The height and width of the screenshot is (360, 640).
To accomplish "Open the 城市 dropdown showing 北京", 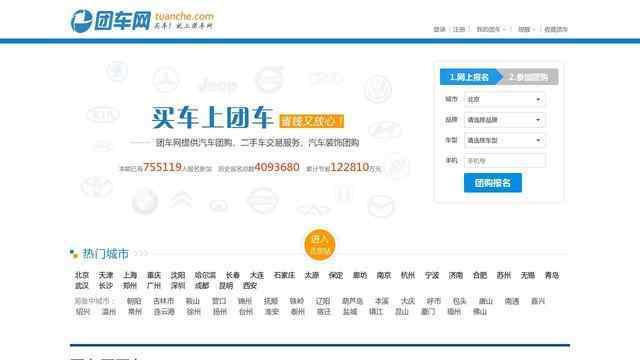I will [504, 99].
